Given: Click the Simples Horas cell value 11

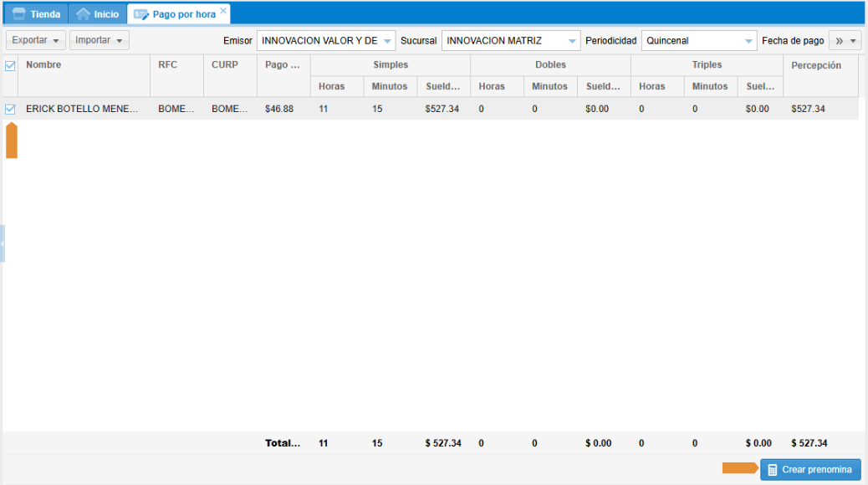Looking at the screenshot, I should (x=324, y=109).
